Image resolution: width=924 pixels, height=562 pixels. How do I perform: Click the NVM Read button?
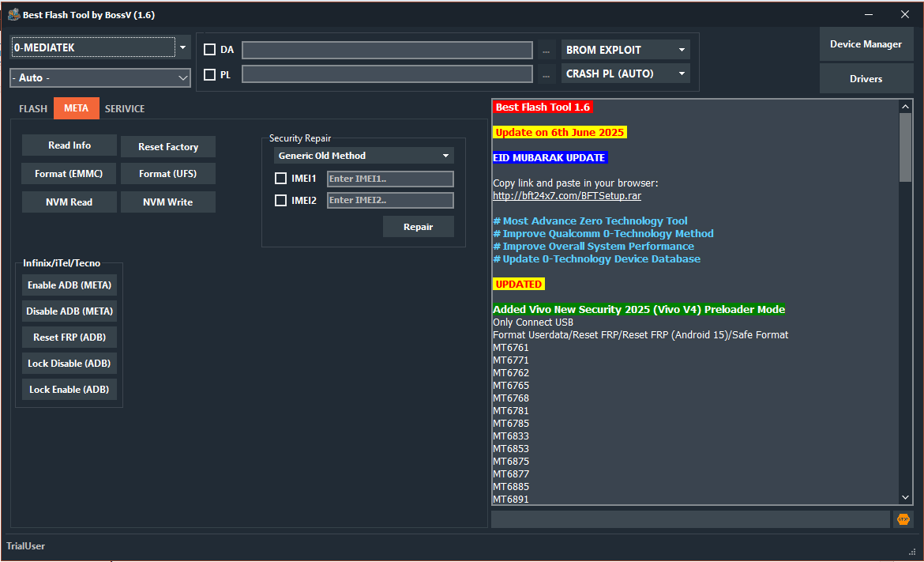pos(69,202)
